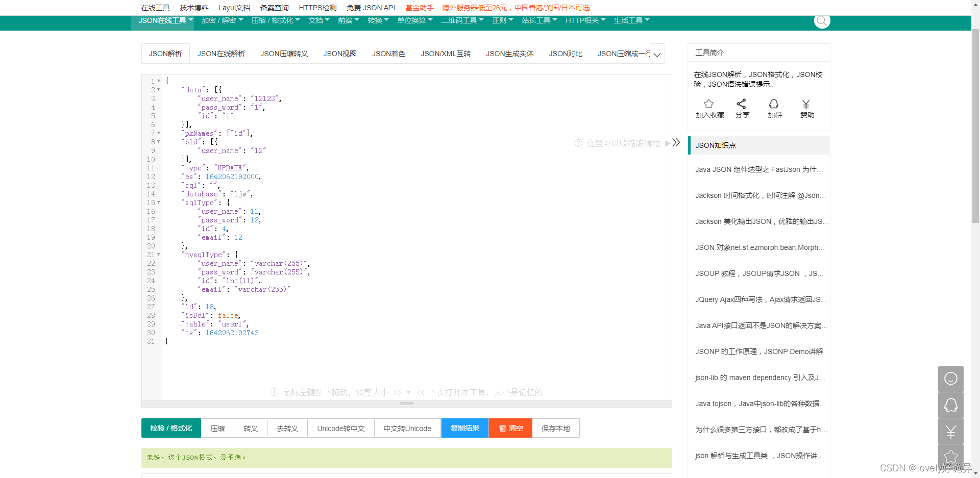
Task: Collapse the sqlType object at line 15
Action: pos(158,203)
